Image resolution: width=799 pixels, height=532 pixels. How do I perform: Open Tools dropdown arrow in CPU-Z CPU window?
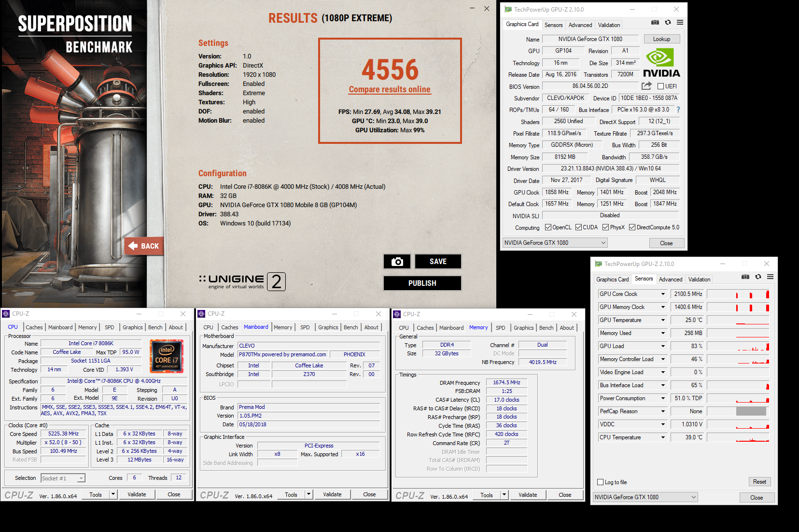click(x=113, y=494)
